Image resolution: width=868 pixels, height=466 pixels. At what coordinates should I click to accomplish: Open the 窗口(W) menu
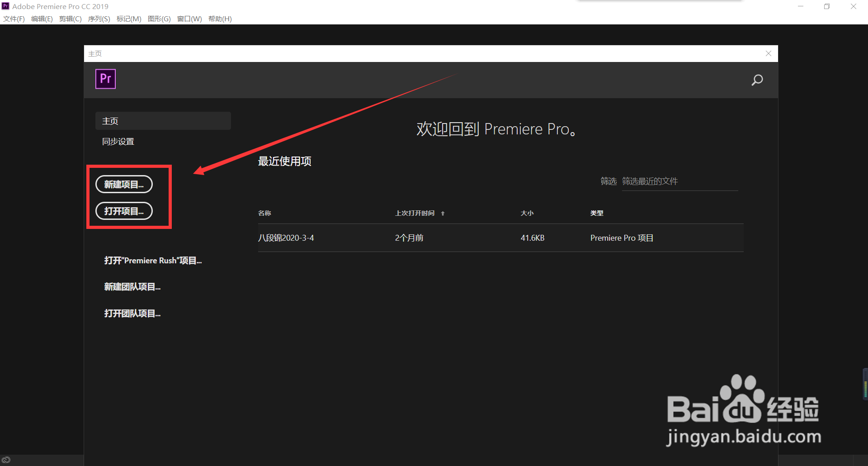click(x=189, y=19)
